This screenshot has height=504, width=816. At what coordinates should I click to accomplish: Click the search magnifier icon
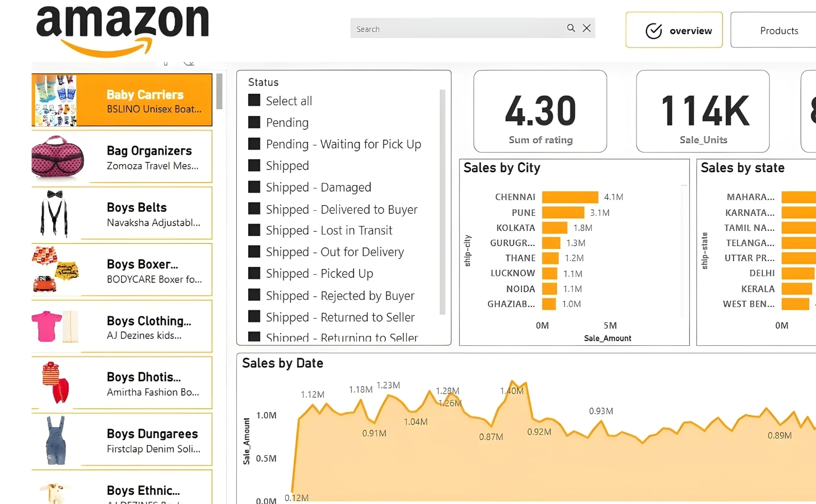pos(571,28)
